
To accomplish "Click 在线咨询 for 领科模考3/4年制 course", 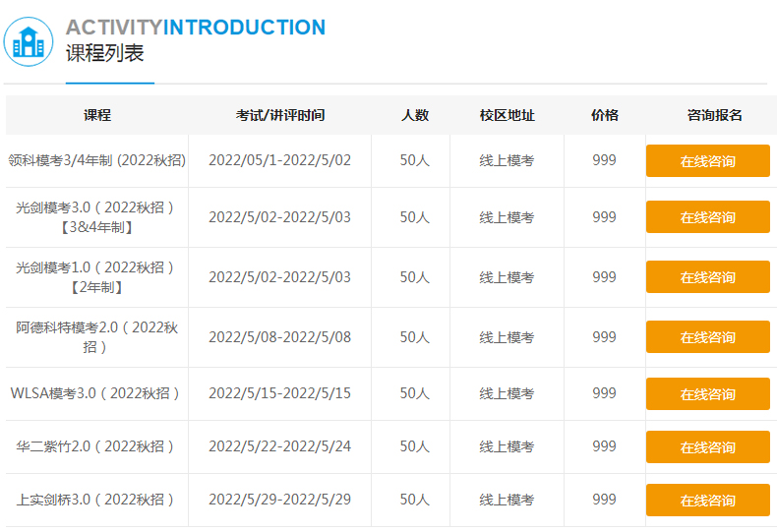I will click(x=707, y=161).
